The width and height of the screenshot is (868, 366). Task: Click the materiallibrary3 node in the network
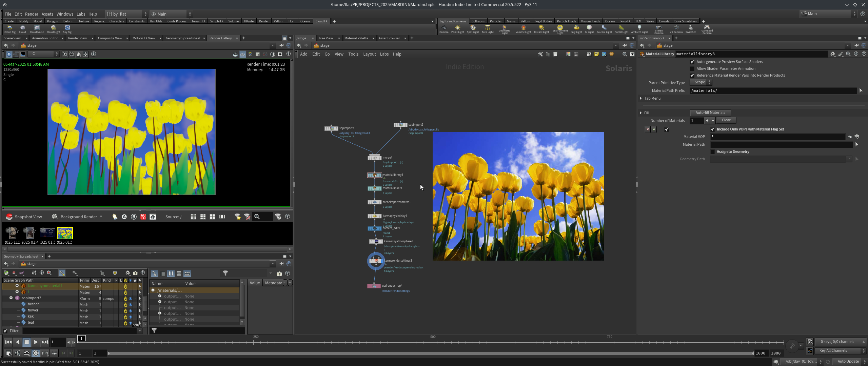(x=375, y=175)
